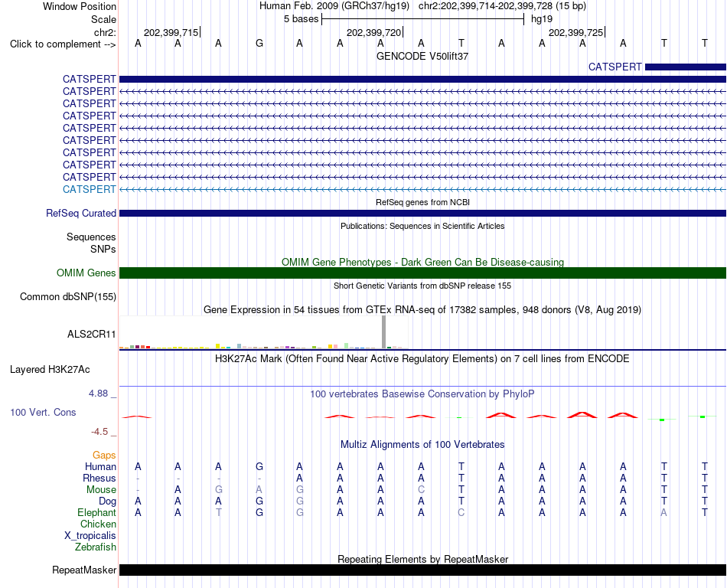Click the OMIM Genes label
The image size is (727, 588).
coord(86,273)
